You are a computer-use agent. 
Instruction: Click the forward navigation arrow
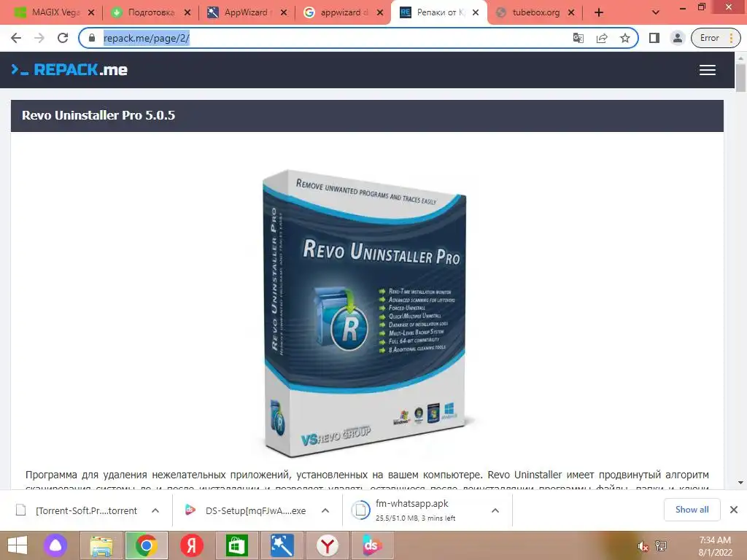(39, 38)
